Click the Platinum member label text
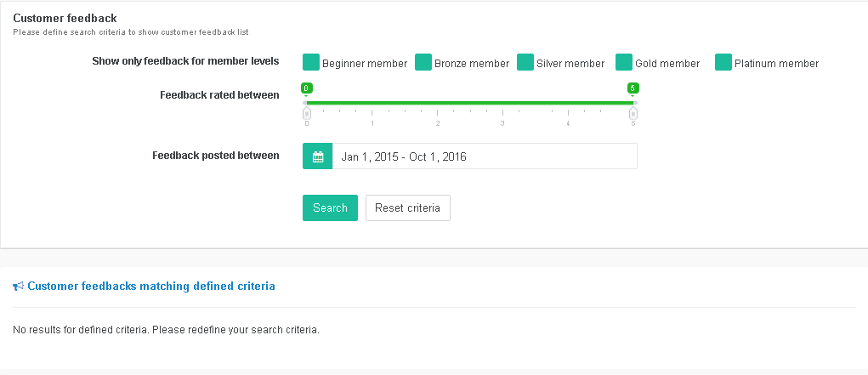This screenshot has width=868, height=375. click(x=777, y=64)
